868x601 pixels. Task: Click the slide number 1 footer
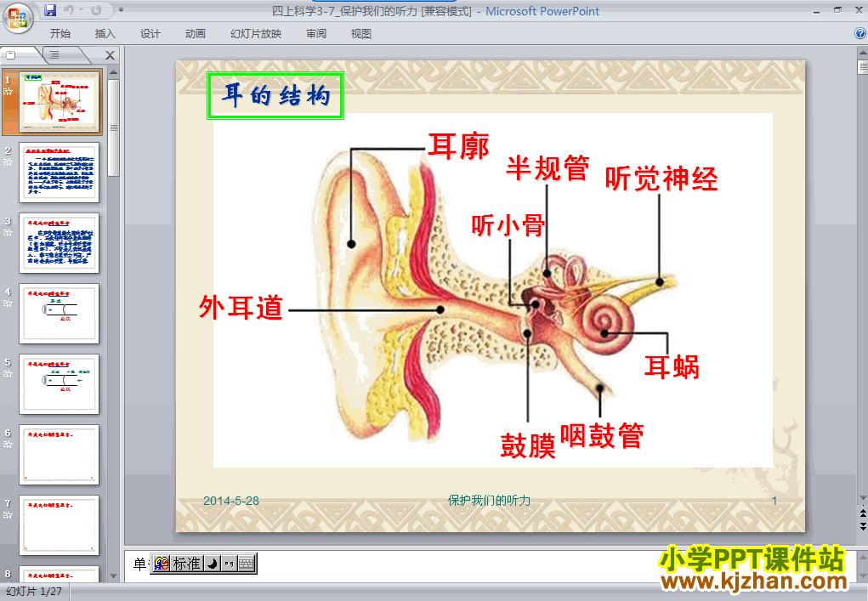(x=774, y=501)
